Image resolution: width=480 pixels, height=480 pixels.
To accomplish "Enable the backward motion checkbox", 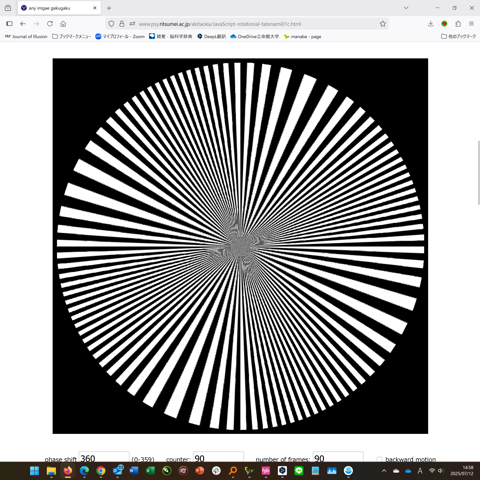I will coord(379,459).
